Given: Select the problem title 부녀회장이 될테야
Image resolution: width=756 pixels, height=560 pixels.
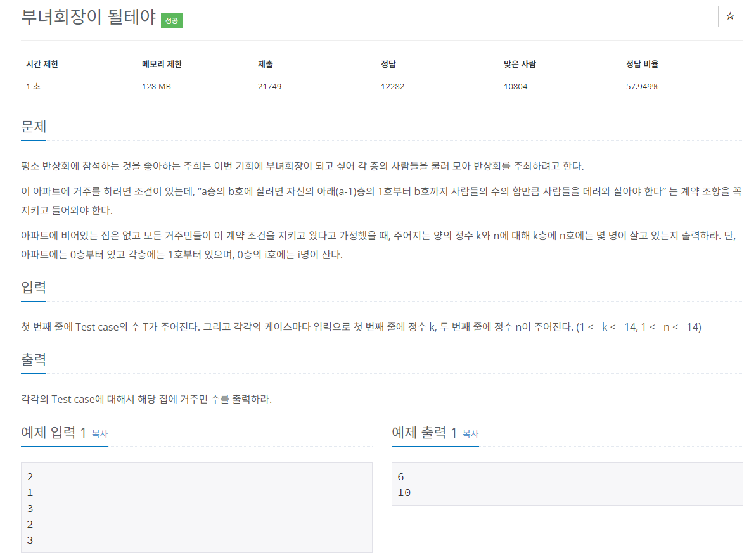Looking at the screenshot, I should (89, 17).
